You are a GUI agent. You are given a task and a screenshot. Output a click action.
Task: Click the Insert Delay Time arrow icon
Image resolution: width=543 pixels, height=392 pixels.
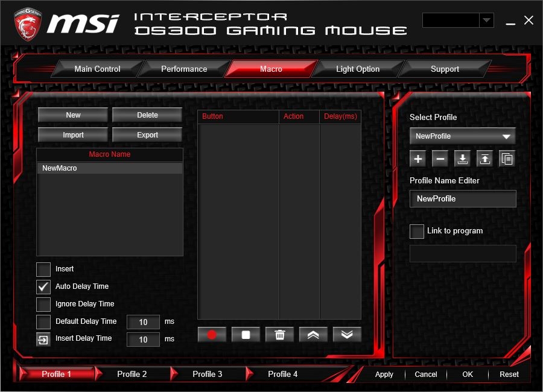pyautogui.click(x=43, y=340)
